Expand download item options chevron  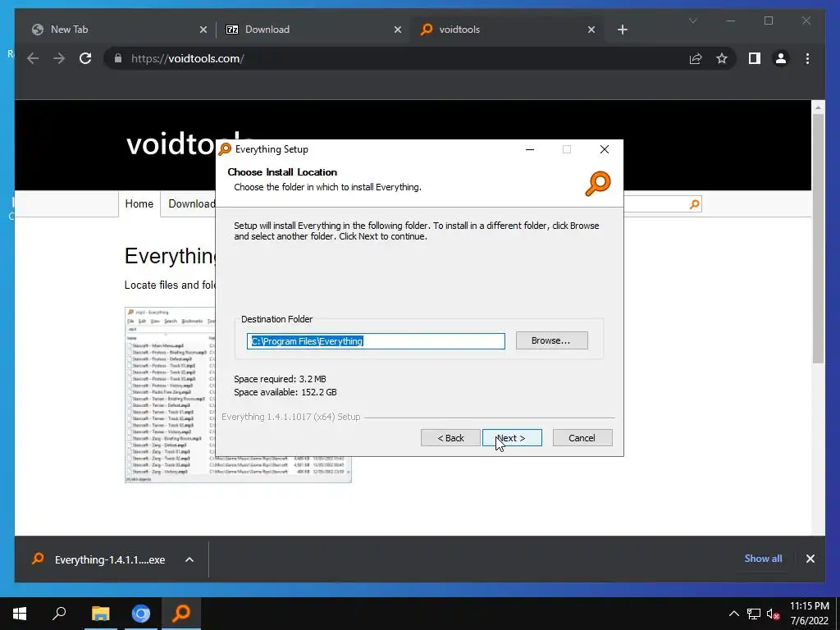(x=189, y=559)
